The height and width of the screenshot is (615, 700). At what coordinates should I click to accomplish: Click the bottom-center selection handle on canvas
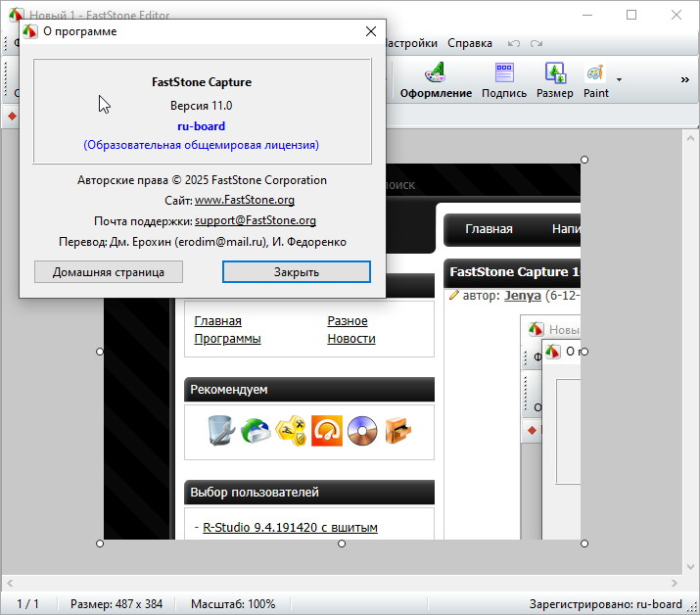(342, 544)
